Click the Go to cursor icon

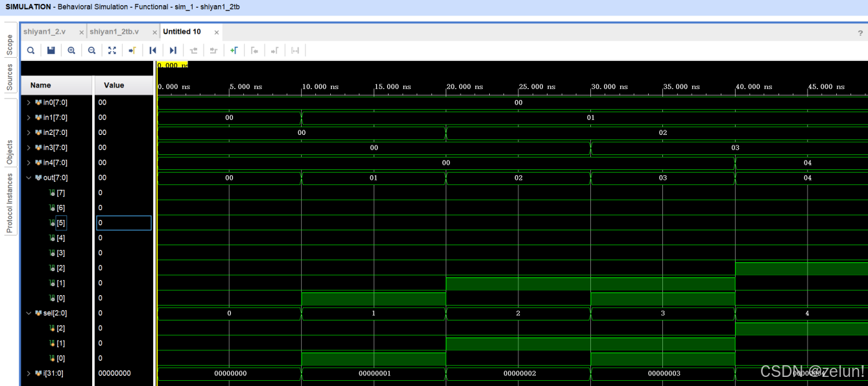[132, 51]
